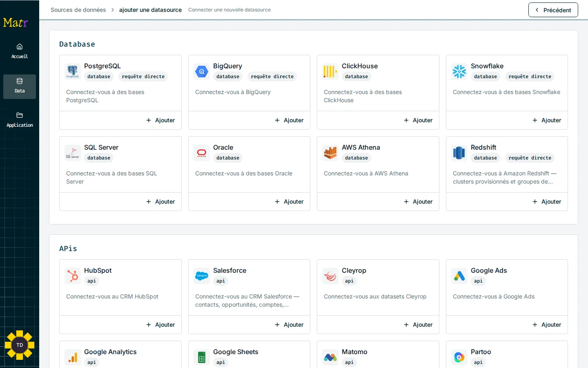Add SQL Server datasource with Ajouter

click(161, 202)
